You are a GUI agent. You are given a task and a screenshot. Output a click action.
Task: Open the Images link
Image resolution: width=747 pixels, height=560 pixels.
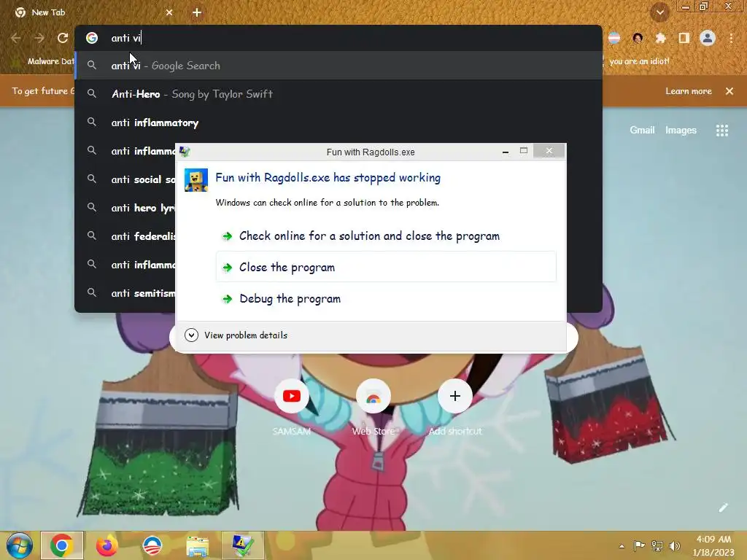tap(681, 130)
